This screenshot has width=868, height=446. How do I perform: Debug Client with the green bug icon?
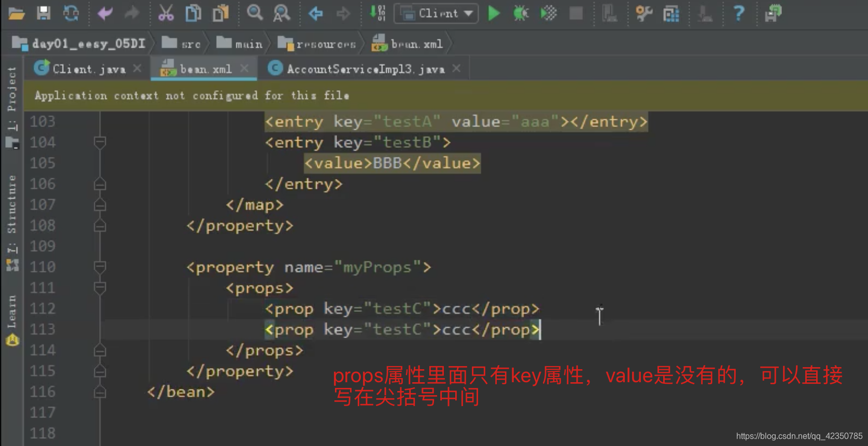(521, 13)
